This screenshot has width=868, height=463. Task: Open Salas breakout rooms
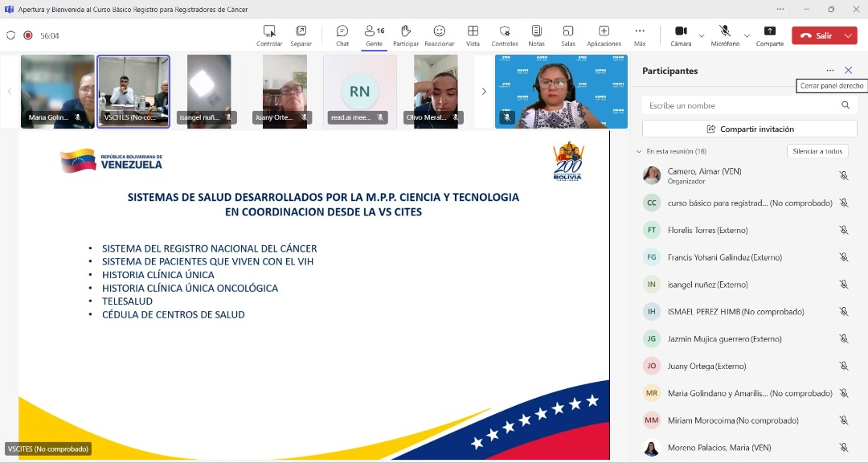coord(568,35)
